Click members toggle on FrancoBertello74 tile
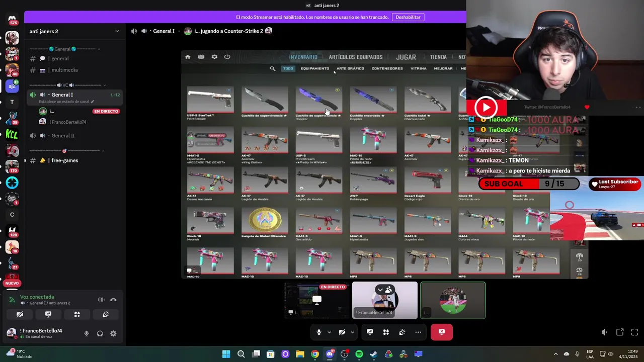 tap(385, 290)
